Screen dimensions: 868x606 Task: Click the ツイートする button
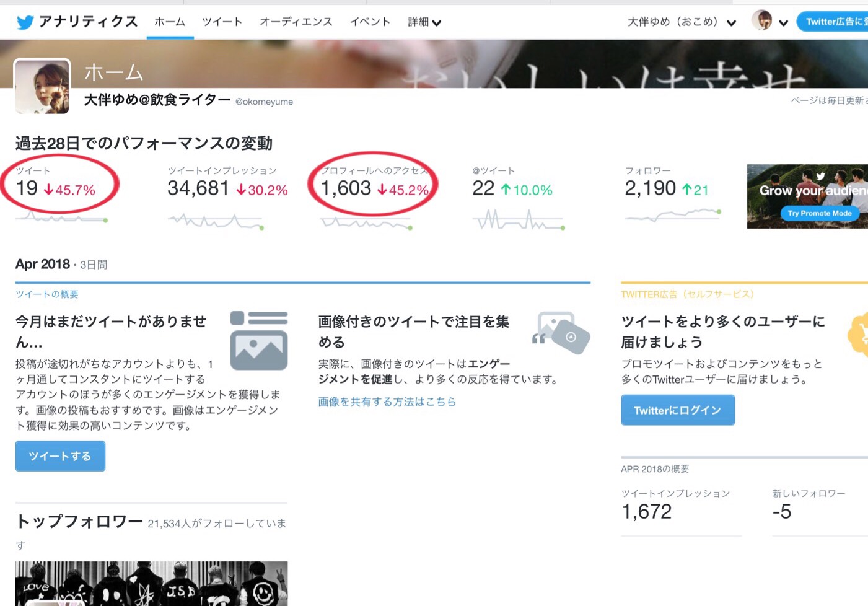tap(60, 456)
